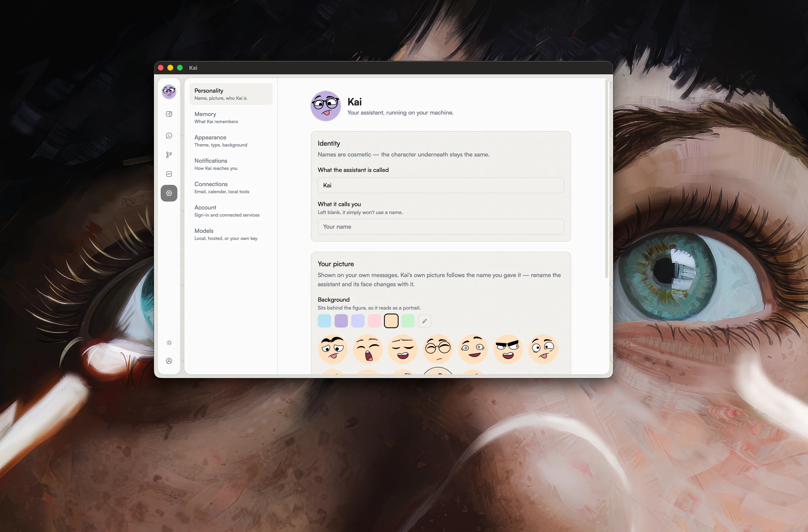Click the 'Kai' window title text
The width and height of the screenshot is (808, 532).
tap(193, 68)
